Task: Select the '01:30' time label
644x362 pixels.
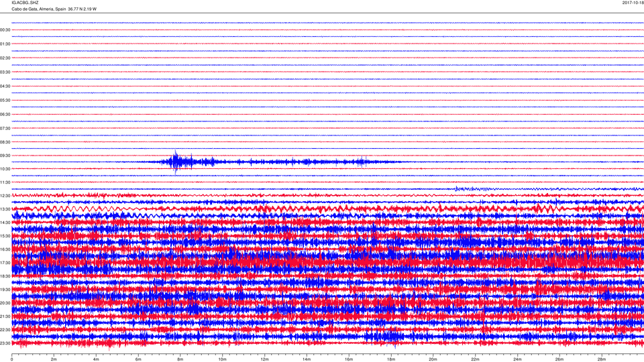Action: [5, 44]
